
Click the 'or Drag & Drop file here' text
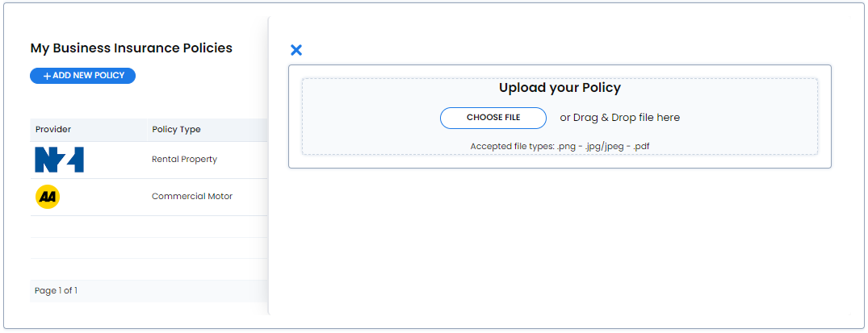(620, 118)
